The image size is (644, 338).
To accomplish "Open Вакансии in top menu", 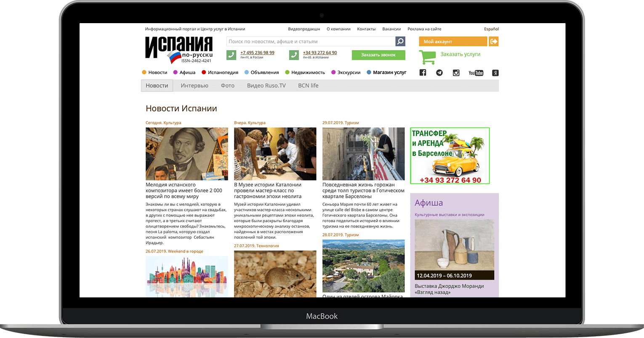I will click(x=391, y=29).
